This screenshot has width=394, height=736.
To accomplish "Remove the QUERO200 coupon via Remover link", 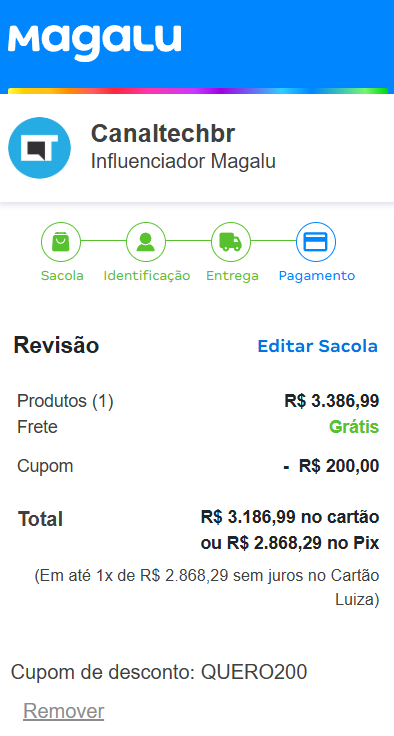I will pyautogui.click(x=63, y=711).
